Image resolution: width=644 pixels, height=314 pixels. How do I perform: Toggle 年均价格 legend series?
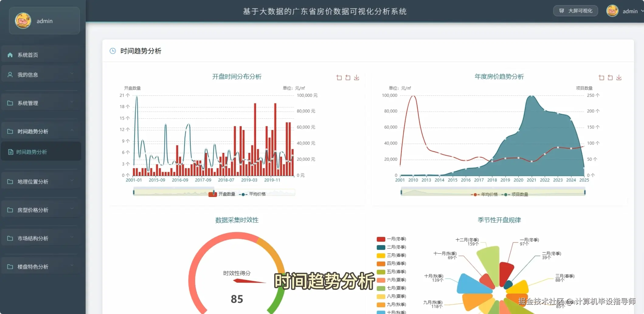coord(484,195)
